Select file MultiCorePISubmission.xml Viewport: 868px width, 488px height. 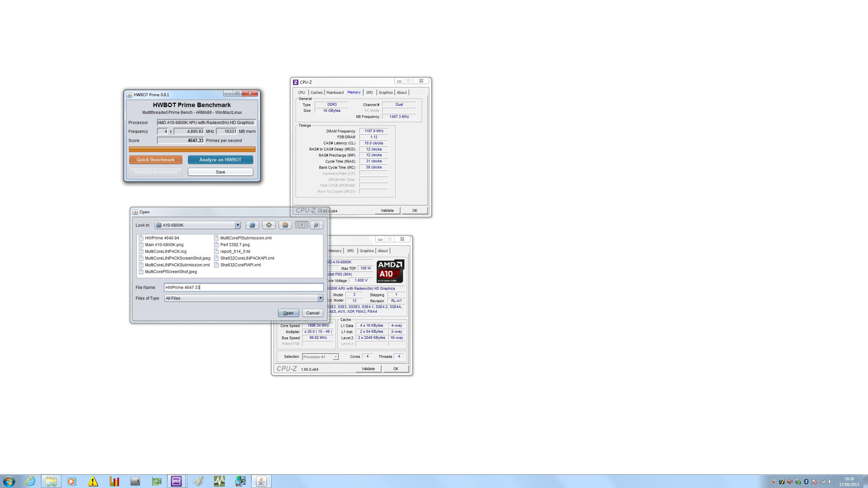(243, 238)
